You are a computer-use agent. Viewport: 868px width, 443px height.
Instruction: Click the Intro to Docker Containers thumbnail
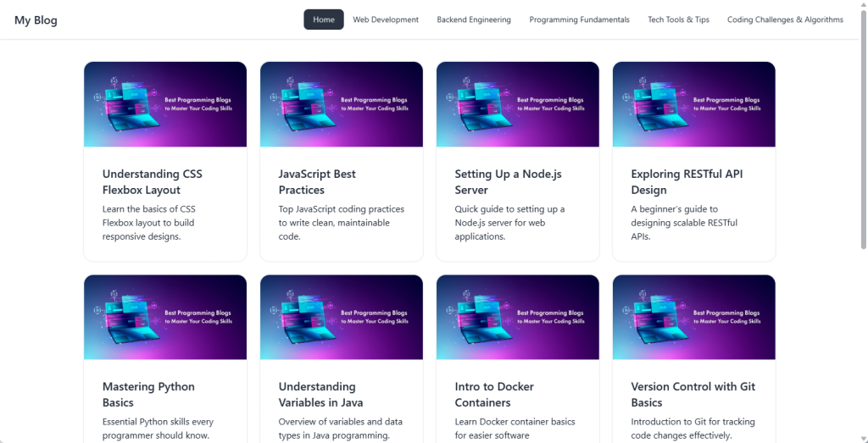518,317
